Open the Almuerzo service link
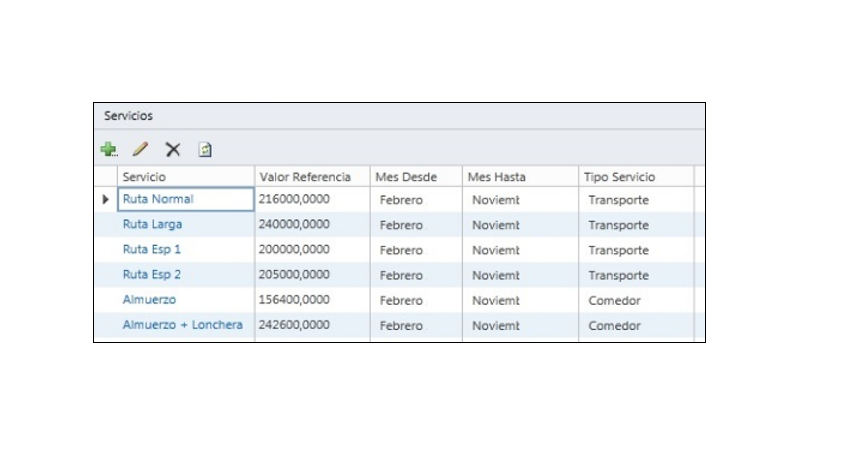 (x=149, y=299)
